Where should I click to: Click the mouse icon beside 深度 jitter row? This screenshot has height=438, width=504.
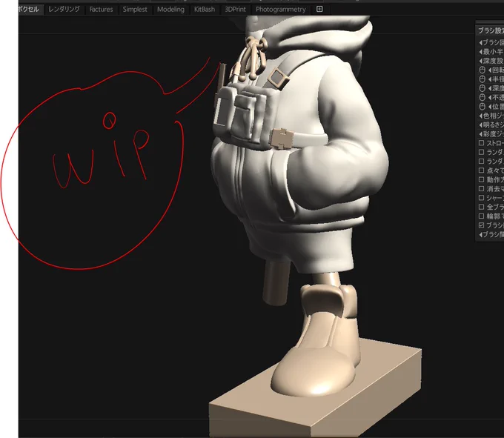pos(483,88)
